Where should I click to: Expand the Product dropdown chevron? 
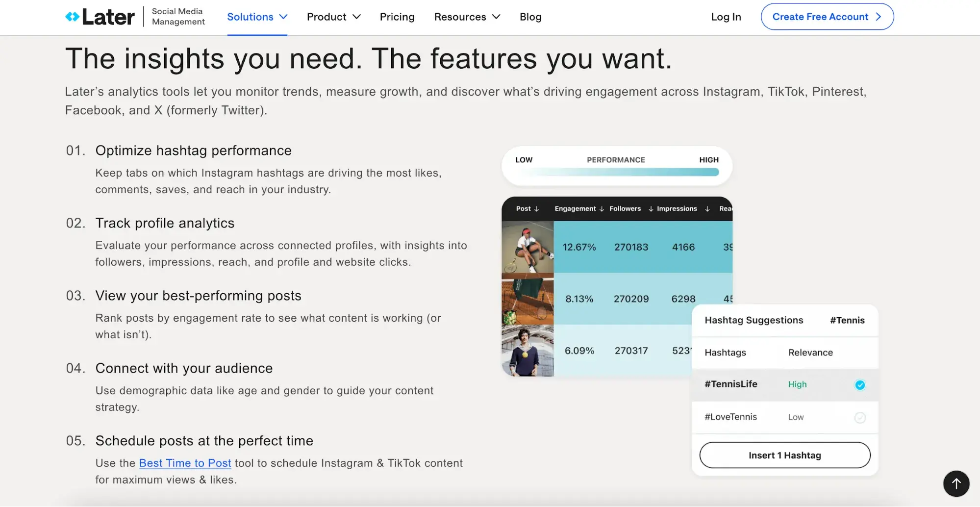(356, 17)
